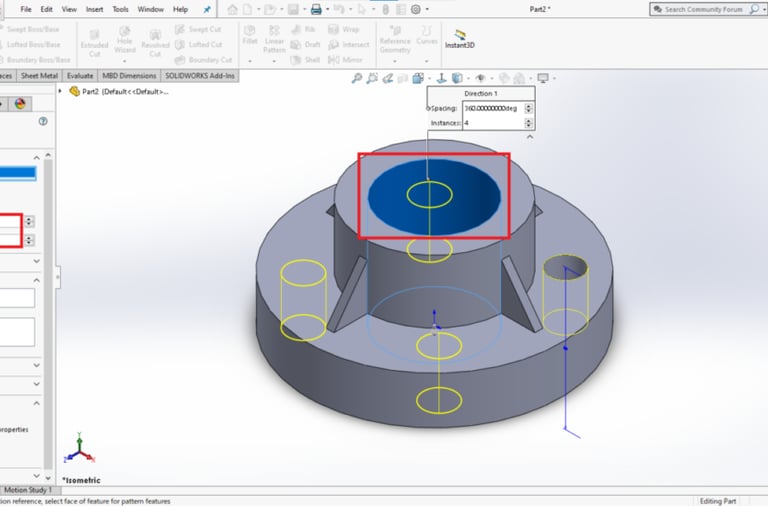Click the Home icon in top toolbar
Viewport: 768px width, 506px height.
coord(232,9)
